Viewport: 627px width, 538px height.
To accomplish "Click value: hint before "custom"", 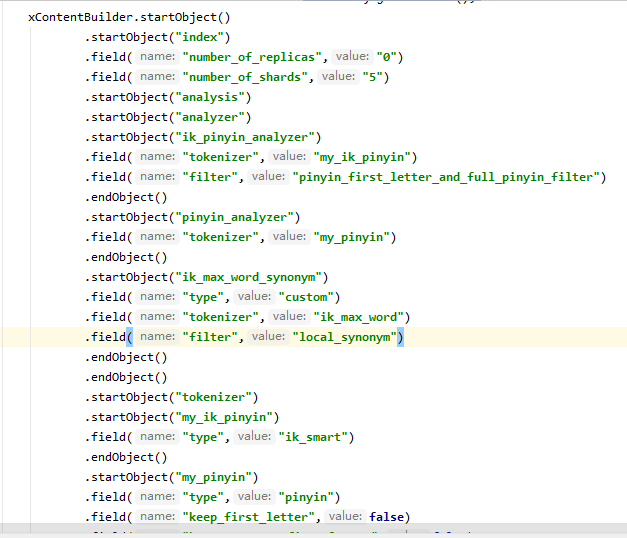I will click(x=254, y=296).
